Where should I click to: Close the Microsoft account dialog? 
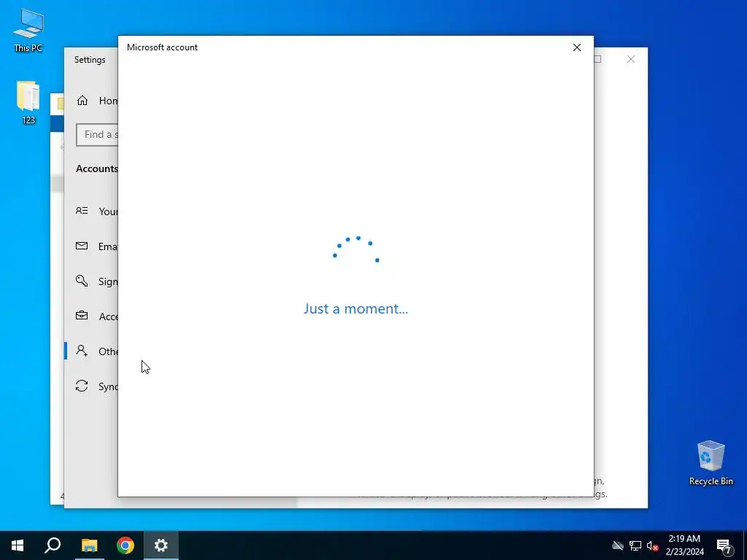[x=577, y=47]
